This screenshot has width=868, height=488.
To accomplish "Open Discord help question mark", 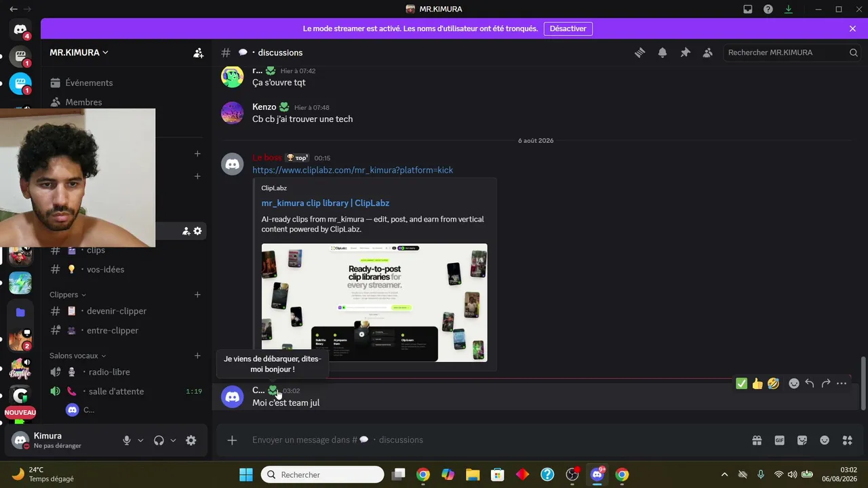I will (x=768, y=9).
